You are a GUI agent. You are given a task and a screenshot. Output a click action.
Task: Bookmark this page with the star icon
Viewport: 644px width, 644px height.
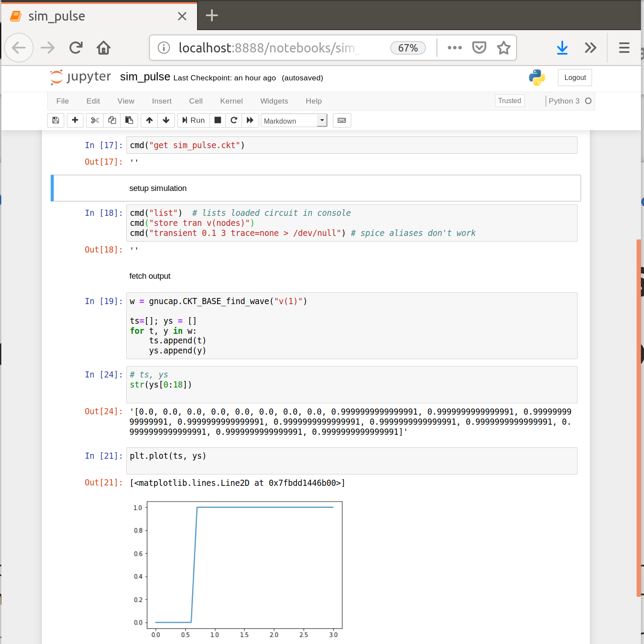click(x=503, y=48)
